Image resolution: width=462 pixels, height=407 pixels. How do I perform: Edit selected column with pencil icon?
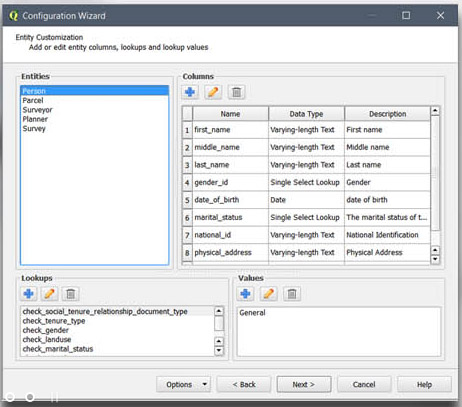coord(213,92)
